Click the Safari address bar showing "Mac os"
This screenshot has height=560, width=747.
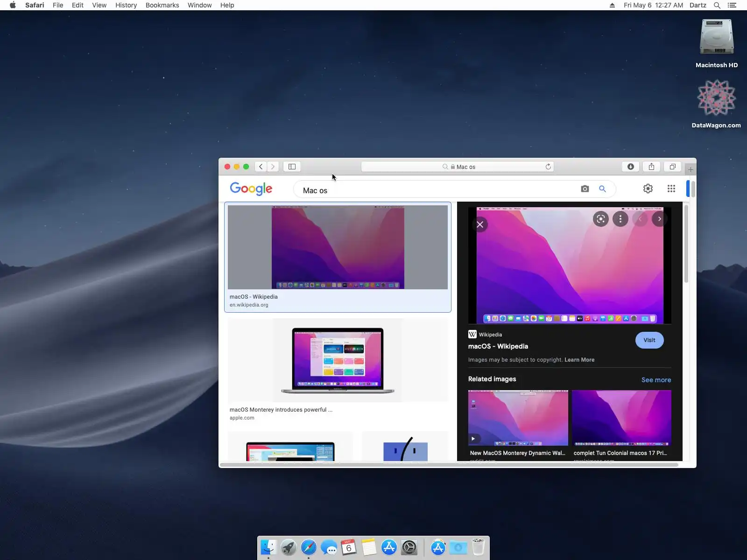click(458, 167)
